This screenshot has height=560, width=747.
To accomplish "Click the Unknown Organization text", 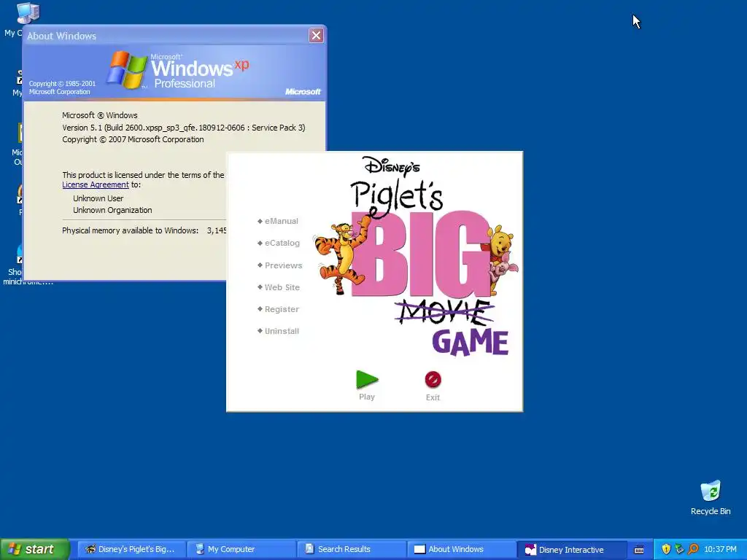I will 112,210.
